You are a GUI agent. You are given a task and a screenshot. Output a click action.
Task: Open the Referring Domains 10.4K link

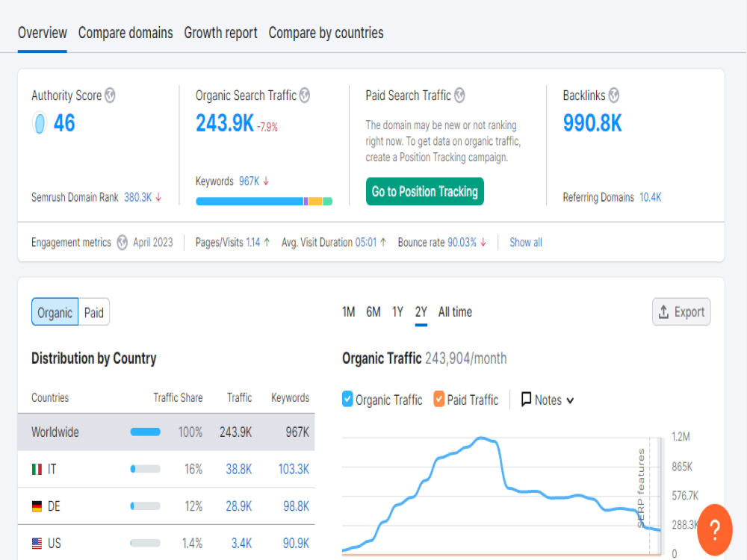pos(651,197)
